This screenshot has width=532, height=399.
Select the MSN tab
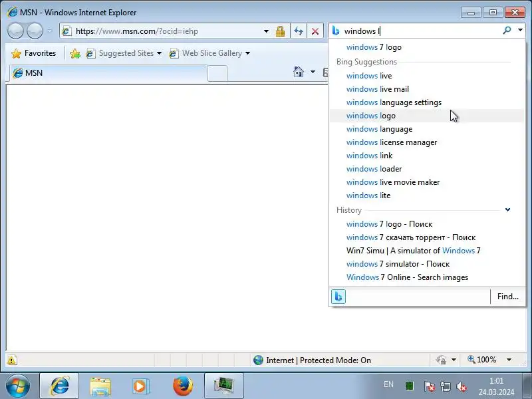click(x=108, y=73)
